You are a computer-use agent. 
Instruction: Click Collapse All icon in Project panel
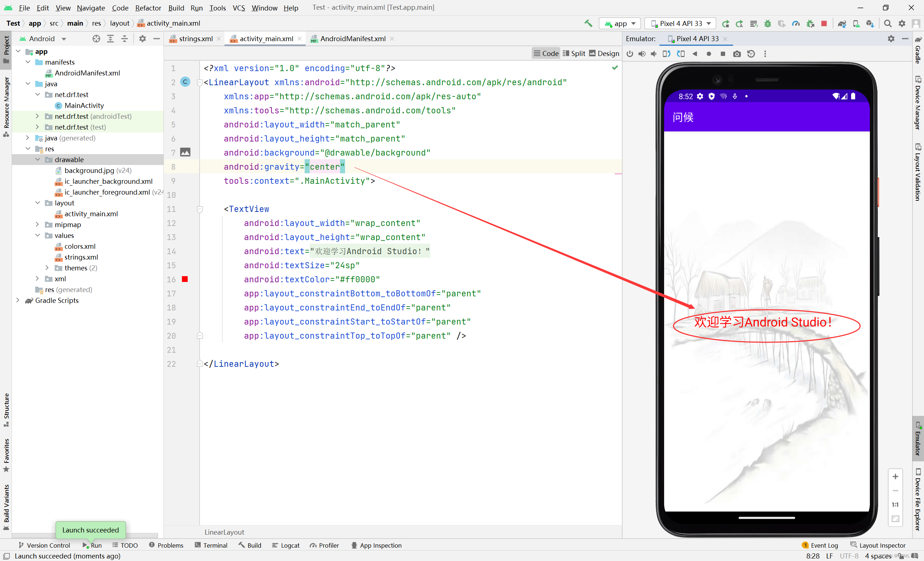[124, 39]
